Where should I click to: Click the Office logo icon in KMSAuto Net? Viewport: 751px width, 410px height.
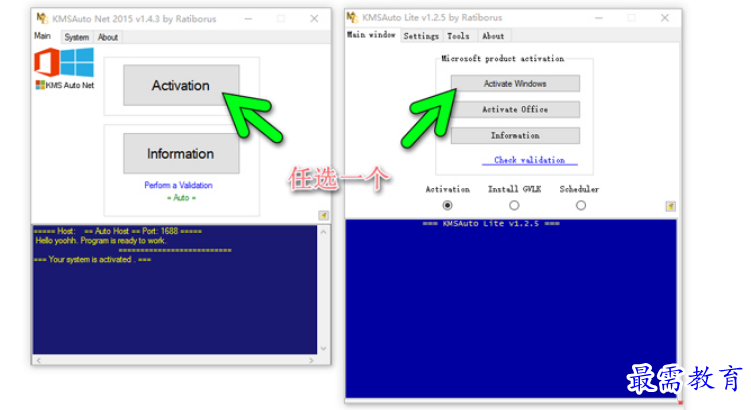(x=47, y=62)
